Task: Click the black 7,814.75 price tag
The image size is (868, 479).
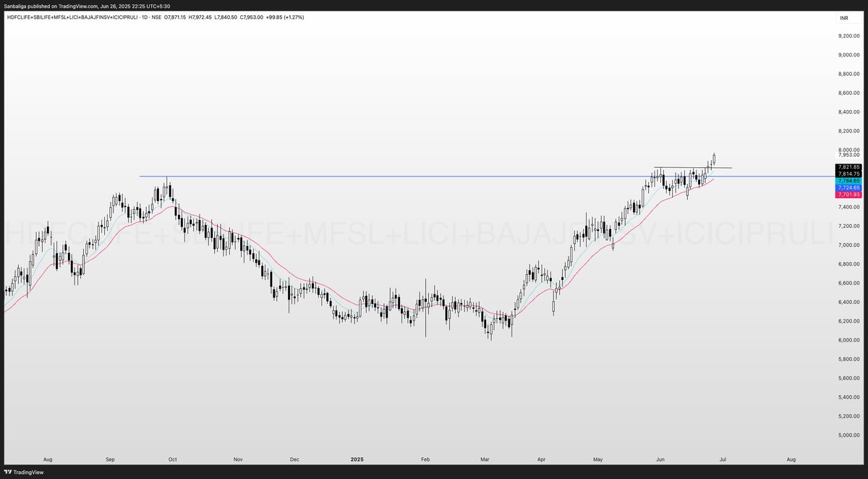Action: coord(848,174)
